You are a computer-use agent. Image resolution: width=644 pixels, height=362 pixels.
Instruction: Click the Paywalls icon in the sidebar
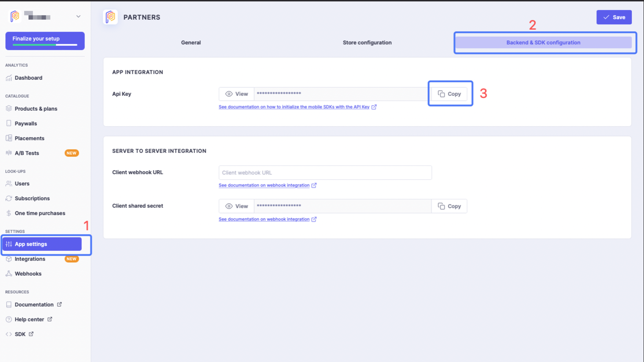click(x=9, y=124)
